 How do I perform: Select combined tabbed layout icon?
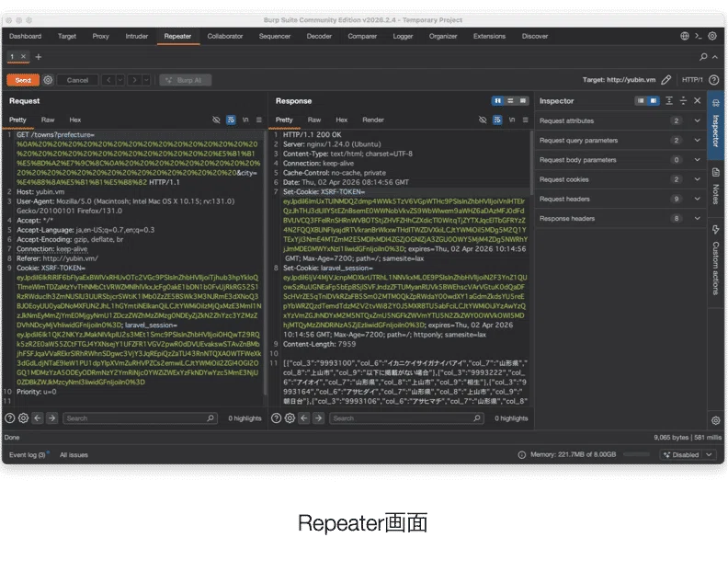coord(523,101)
